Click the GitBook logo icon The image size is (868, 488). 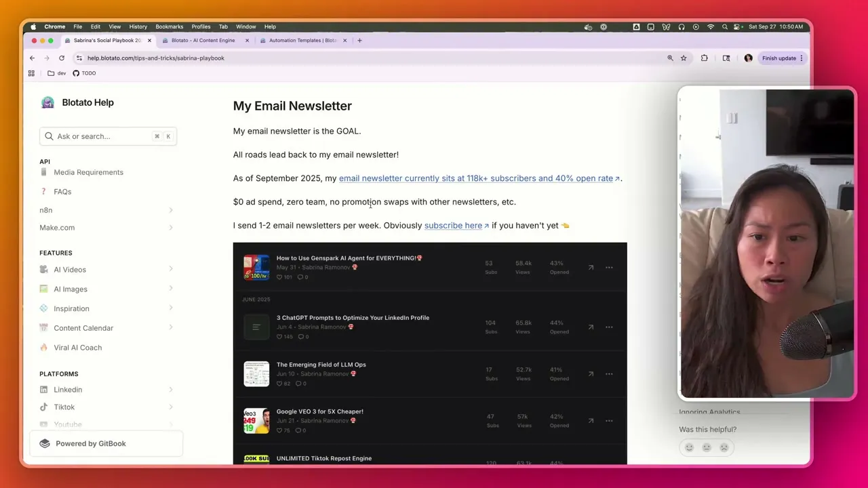tap(45, 443)
